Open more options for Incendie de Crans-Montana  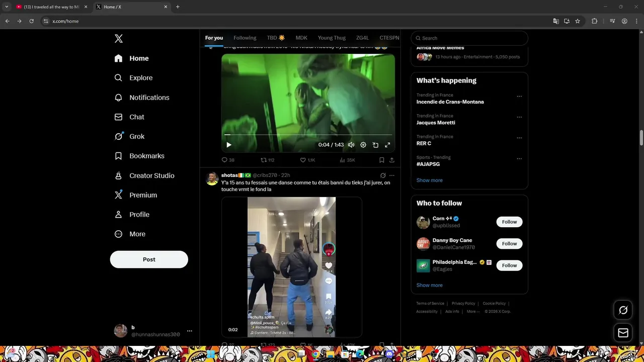click(x=519, y=97)
